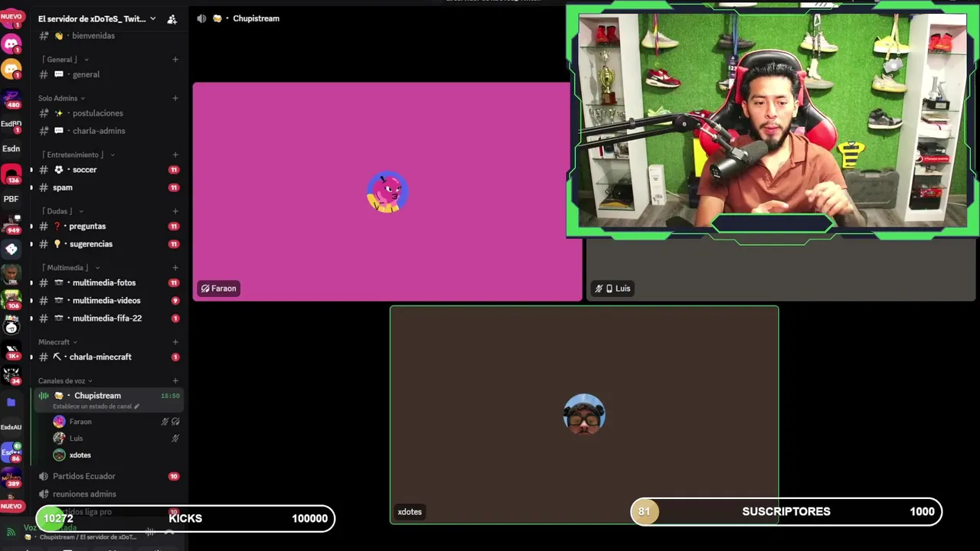980x551 pixels.
Task: Open the server with the 34 badge
Action: tap(11, 376)
